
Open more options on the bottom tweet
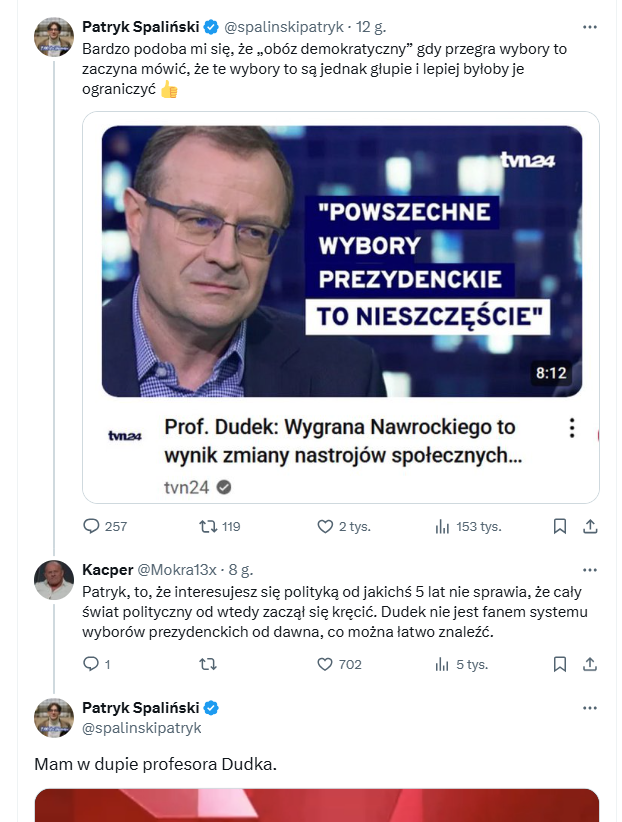(590, 708)
